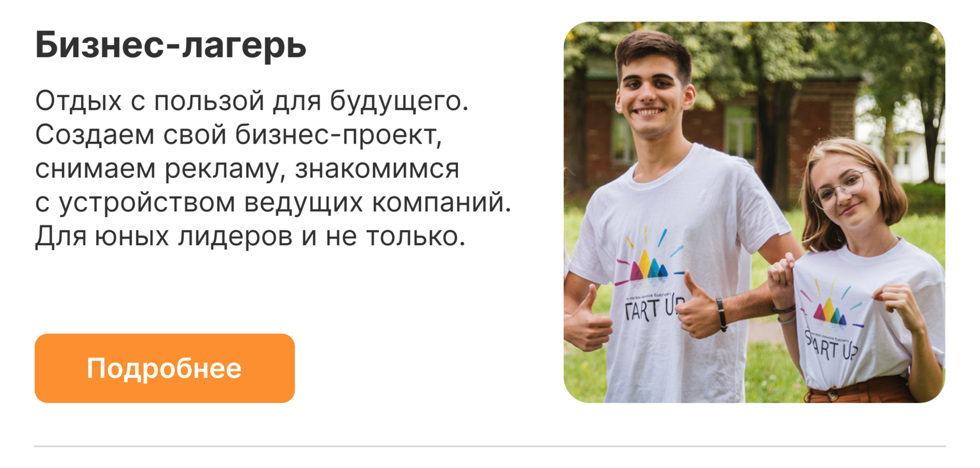Click the text с устройством ведущих компаний
This screenshot has height=468, width=980.
(273, 202)
